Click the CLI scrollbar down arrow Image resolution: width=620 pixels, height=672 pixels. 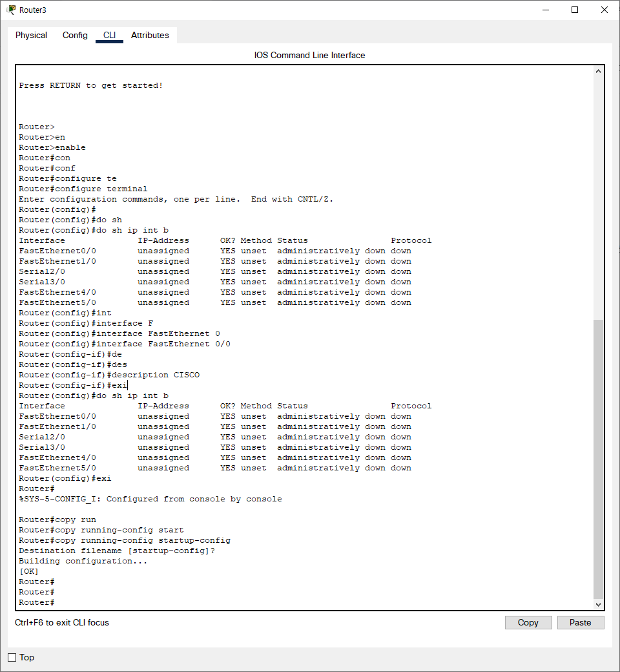coord(598,604)
